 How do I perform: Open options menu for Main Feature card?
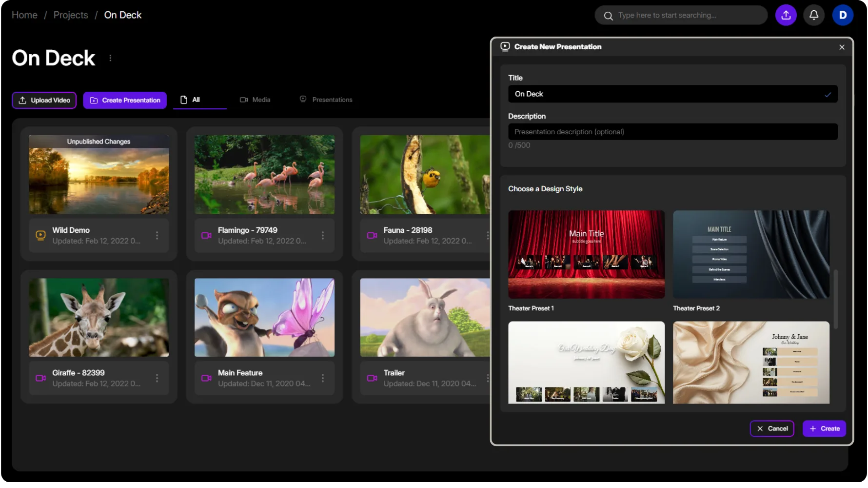click(322, 378)
